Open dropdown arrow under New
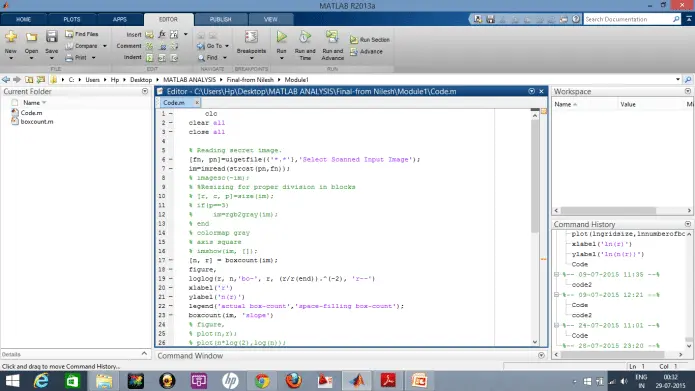The image size is (695, 391). 11,59
